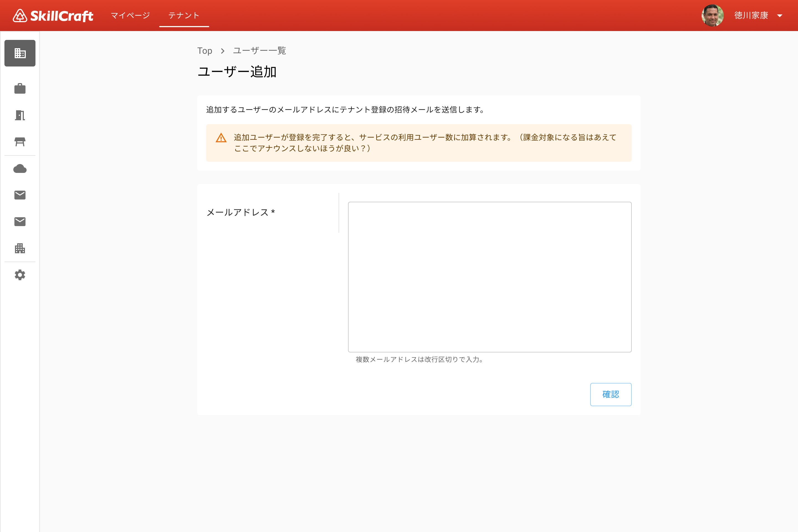Click the user avatar photo
Image resolution: width=798 pixels, height=532 pixels.
712,15
